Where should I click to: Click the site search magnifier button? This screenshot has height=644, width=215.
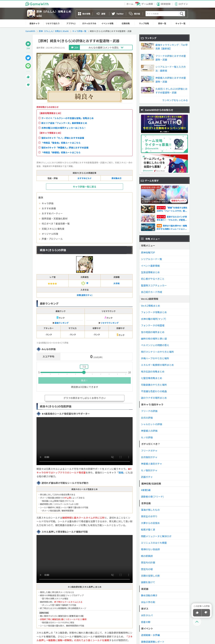click(182, 14)
